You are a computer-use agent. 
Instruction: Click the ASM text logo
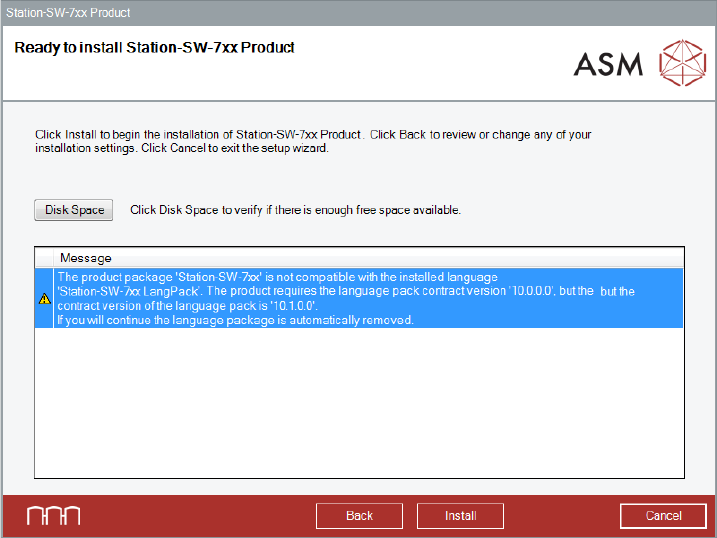(608, 65)
